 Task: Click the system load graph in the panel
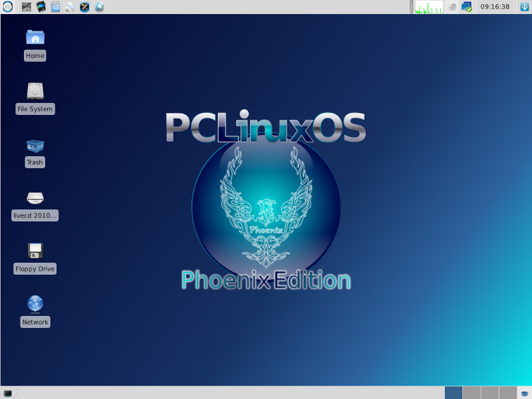click(429, 7)
